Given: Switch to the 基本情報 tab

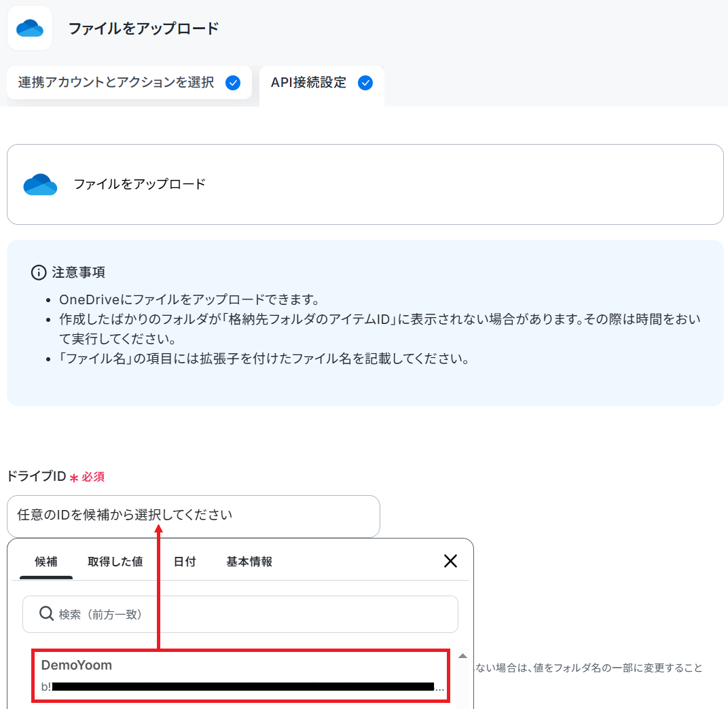Looking at the screenshot, I should (x=249, y=562).
